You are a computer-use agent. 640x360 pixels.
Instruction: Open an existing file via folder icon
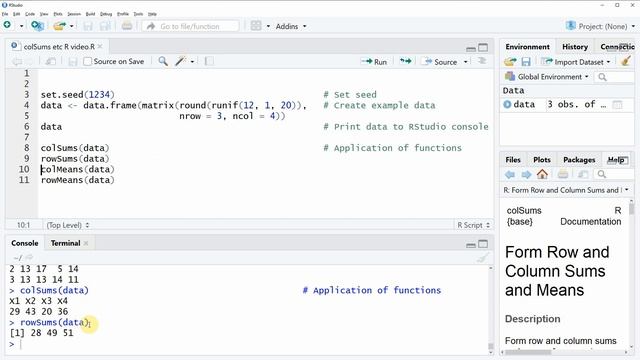(59, 26)
